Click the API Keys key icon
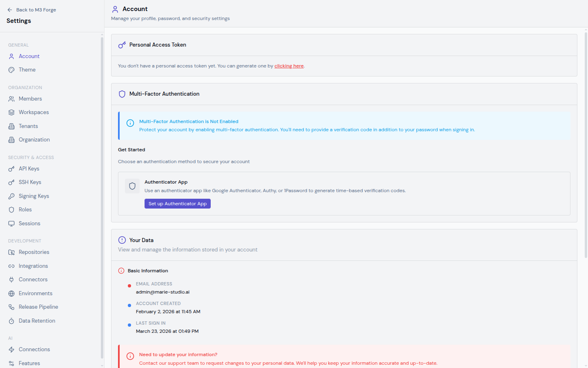This screenshot has height=368, width=588. [11, 169]
